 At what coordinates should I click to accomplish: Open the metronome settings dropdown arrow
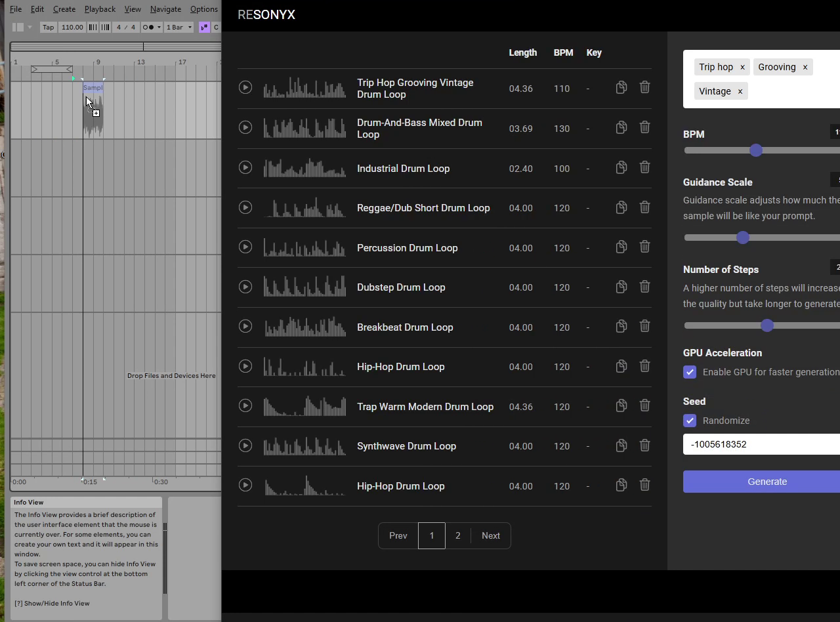[x=159, y=27]
